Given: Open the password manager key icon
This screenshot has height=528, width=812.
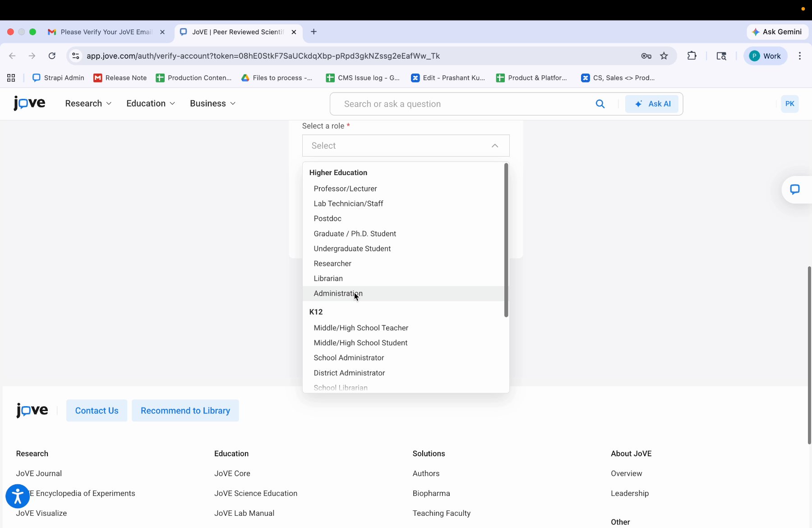Looking at the screenshot, I should pos(646,56).
